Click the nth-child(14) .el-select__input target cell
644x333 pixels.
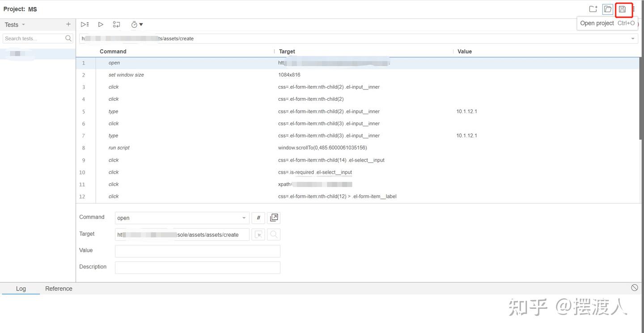[x=331, y=160]
